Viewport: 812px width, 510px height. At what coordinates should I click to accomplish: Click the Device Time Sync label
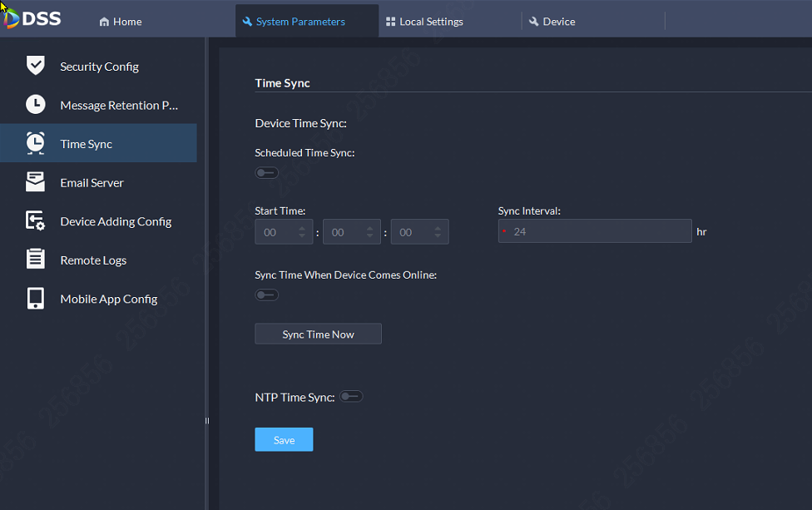300,123
